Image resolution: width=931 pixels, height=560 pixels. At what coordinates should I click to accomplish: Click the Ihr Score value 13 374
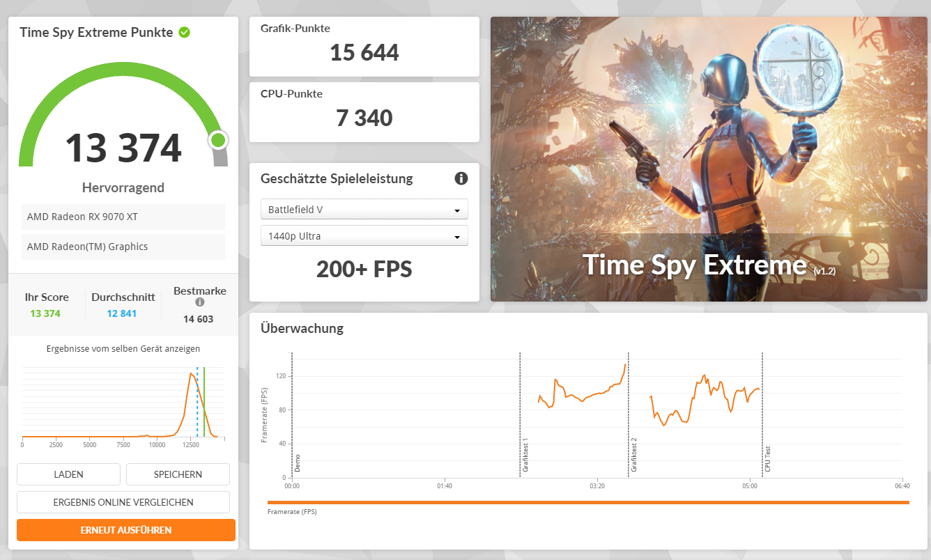pos(45,313)
